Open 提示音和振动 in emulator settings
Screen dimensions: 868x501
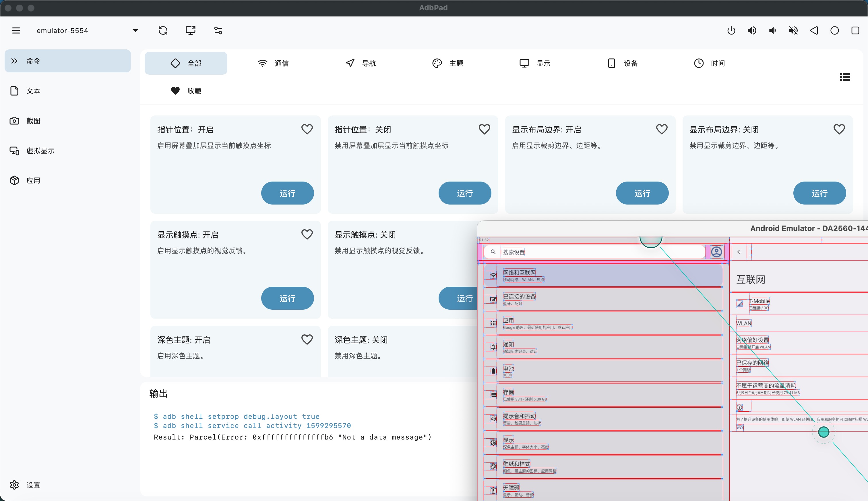point(603,419)
